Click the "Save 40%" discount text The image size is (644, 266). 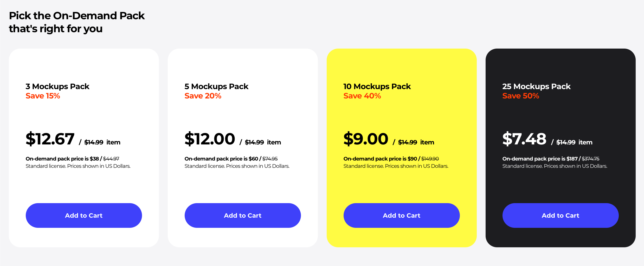[x=362, y=96]
